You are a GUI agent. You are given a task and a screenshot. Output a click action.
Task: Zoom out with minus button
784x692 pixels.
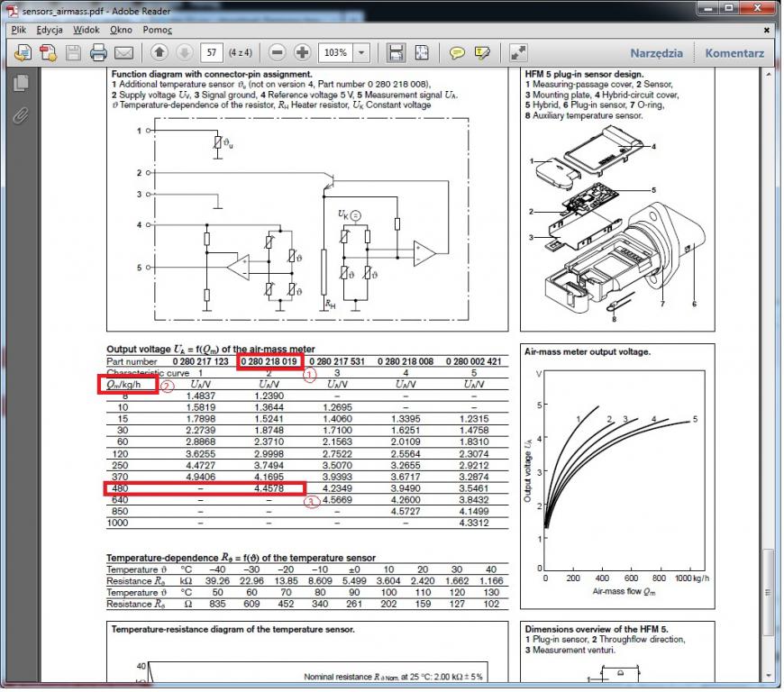click(x=278, y=53)
